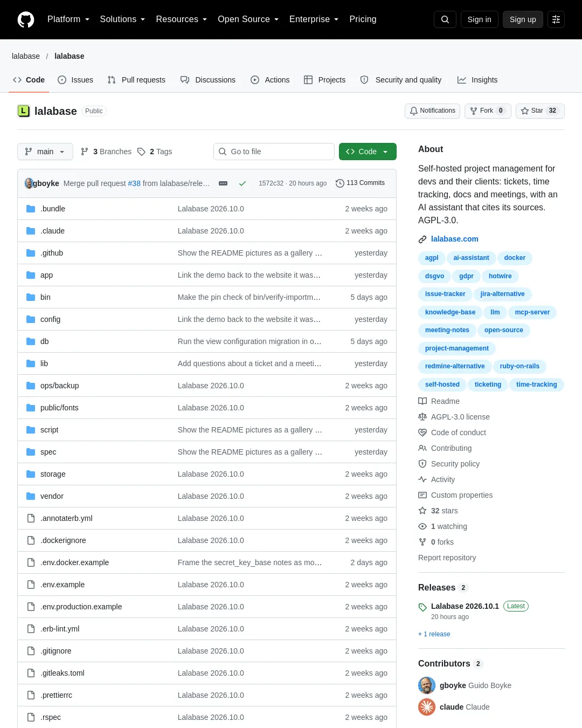Screen dimensions: 582x728
Task: Click the + 1 release link
Action: click(434, 634)
